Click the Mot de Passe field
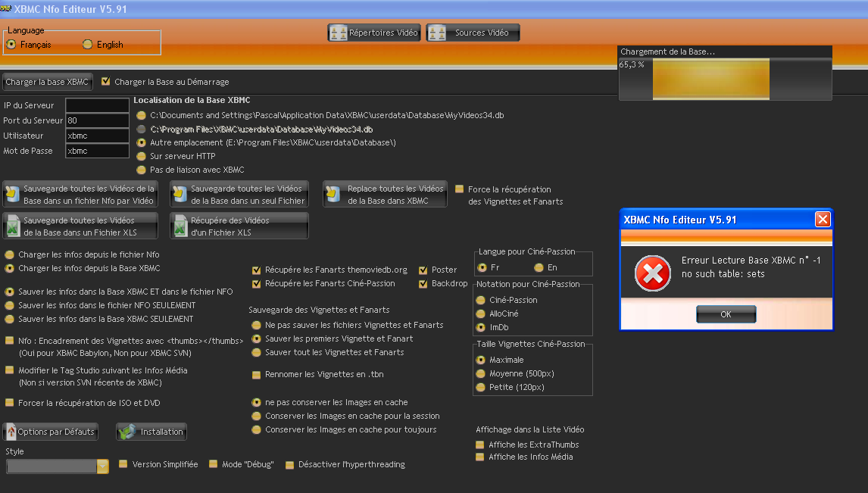Viewport: 868px width, 493px height. pos(97,151)
